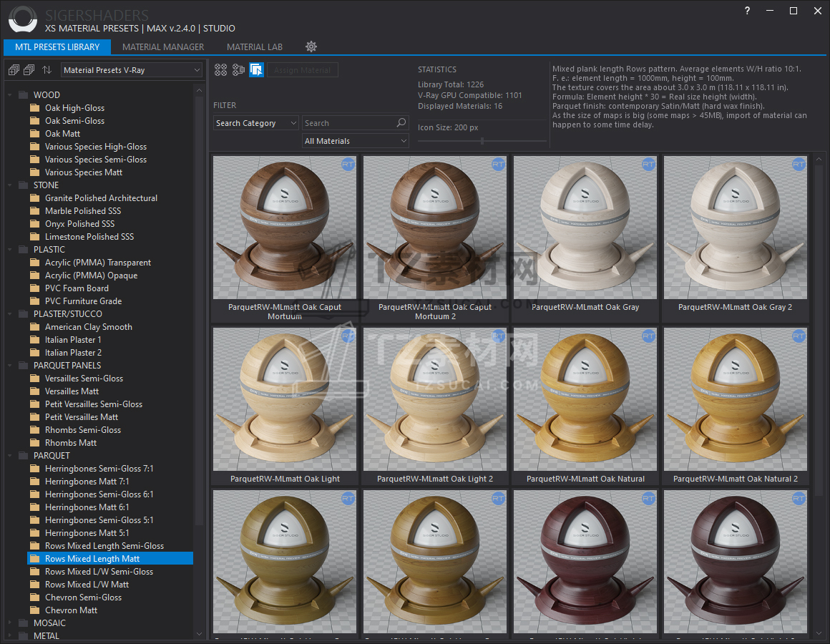Click the Assign Material button
The width and height of the screenshot is (830, 644).
(x=302, y=70)
